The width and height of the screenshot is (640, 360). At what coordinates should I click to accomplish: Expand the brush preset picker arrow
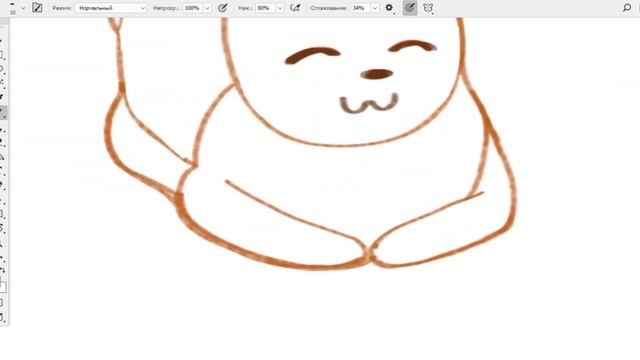tap(23, 8)
